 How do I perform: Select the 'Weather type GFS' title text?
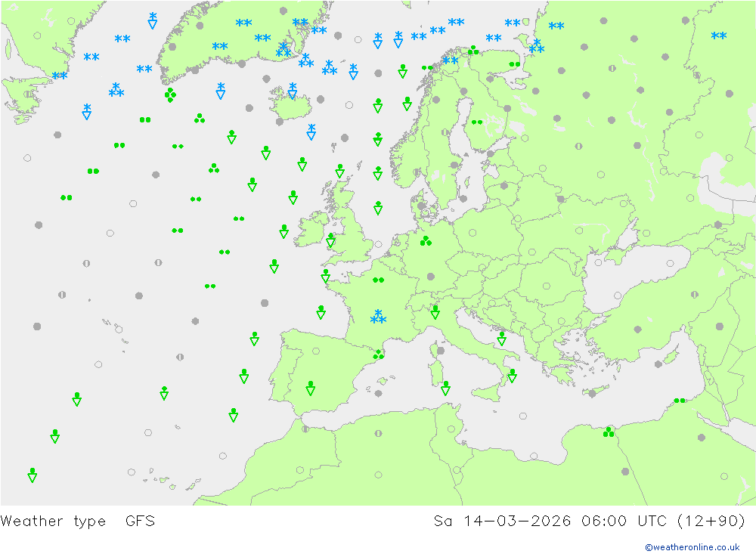pyautogui.click(x=78, y=522)
